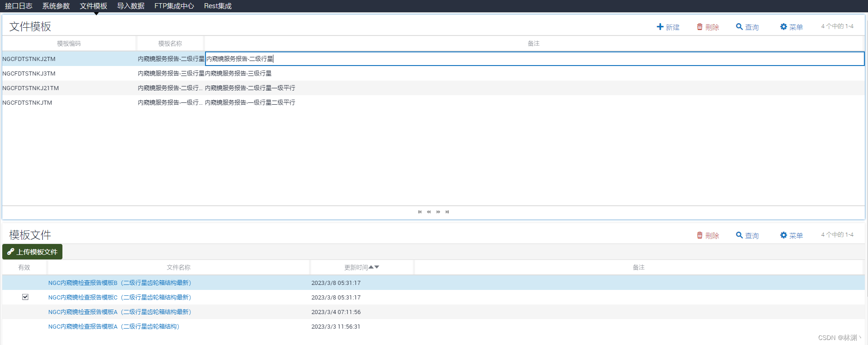Click 模板名称 cell of NGCFDTSTNKJ21TM row

170,88
